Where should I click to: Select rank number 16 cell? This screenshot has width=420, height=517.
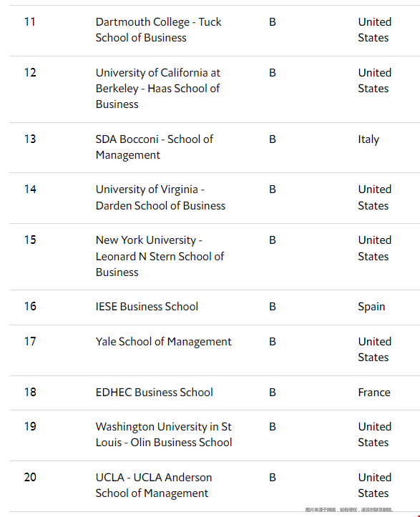[x=30, y=306]
